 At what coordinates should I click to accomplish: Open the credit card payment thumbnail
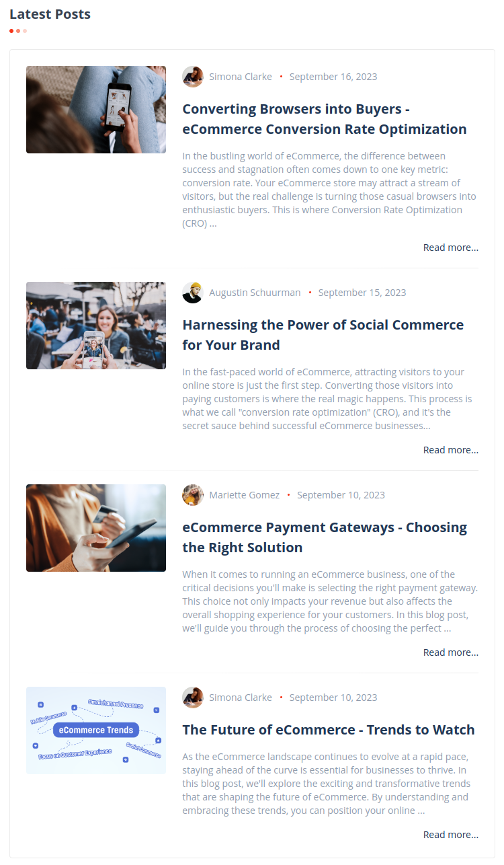pos(96,528)
